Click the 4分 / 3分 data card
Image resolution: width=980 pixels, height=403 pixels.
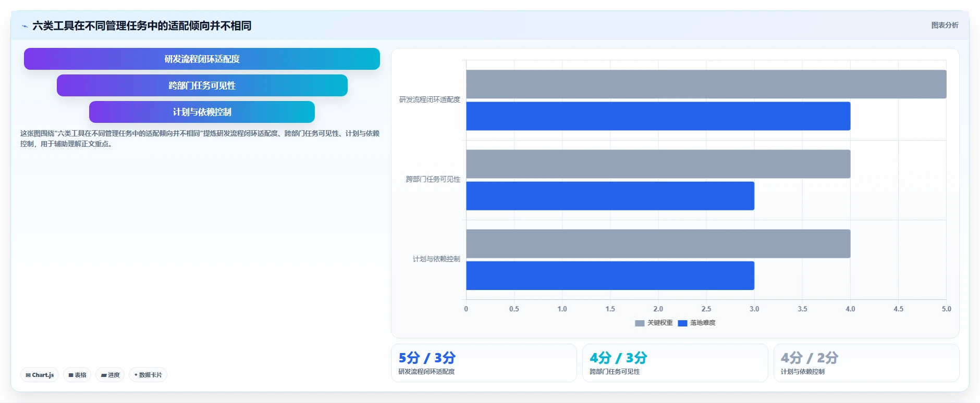(x=675, y=363)
